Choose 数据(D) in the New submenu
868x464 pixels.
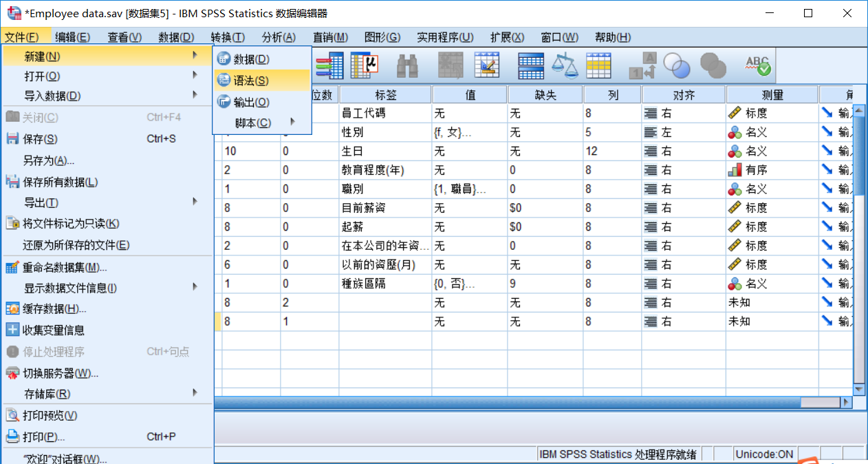pyautogui.click(x=261, y=59)
